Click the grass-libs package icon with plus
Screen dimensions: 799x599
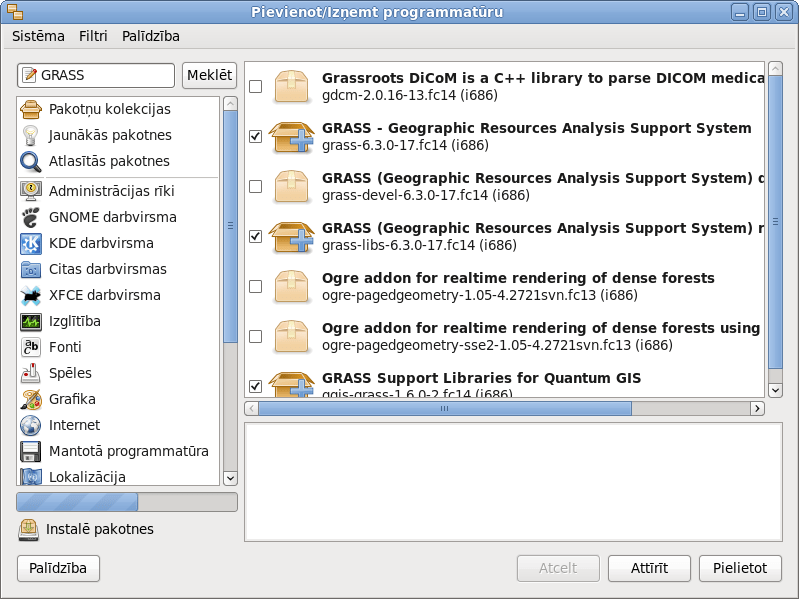[291, 237]
